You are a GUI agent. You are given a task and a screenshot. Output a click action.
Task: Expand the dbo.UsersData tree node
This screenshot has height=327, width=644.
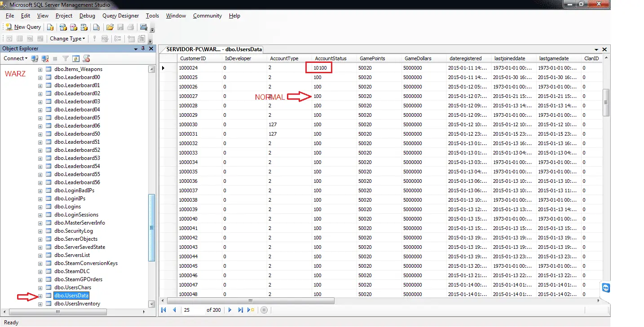coord(40,296)
